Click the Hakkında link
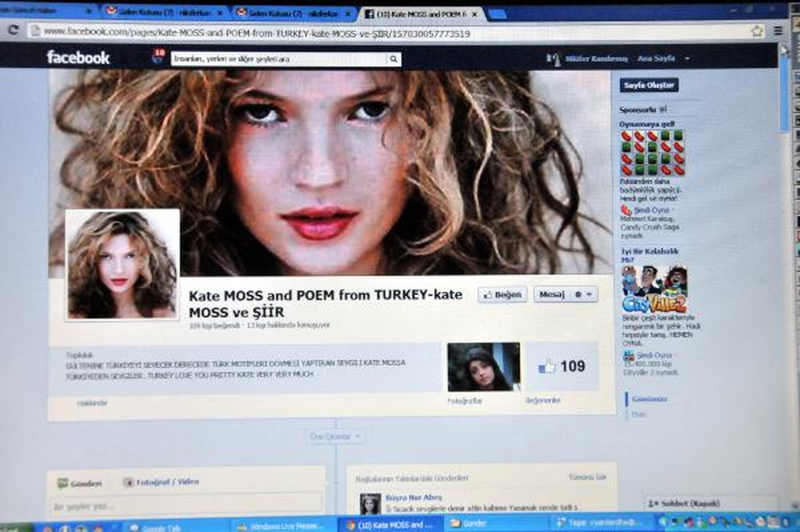 tap(92, 403)
